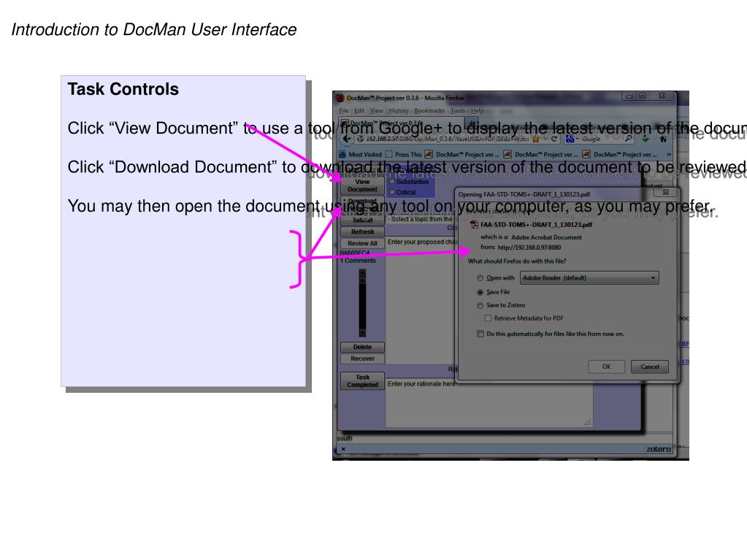Viewport: 747px width, 560px height.
Task: Click the Recover button
Action: pyautogui.click(x=362, y=358)
